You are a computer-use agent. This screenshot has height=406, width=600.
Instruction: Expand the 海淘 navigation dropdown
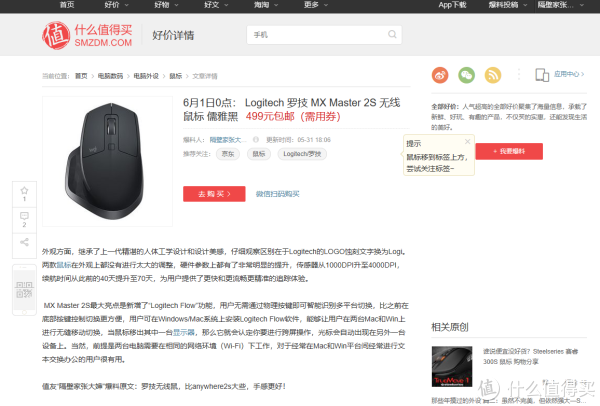click(x=266, y=5)
